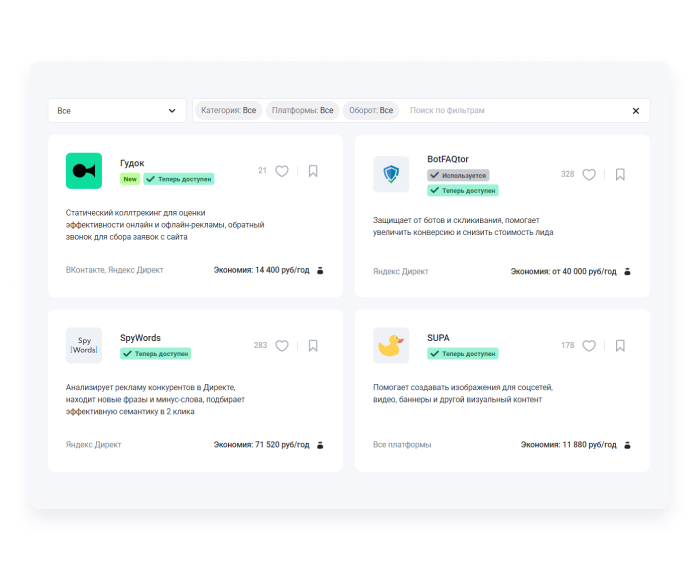Click the like count 283 on SpyWords
Image resolution: width=700 pixels, height=571 pixels.
tap(260, 345)
